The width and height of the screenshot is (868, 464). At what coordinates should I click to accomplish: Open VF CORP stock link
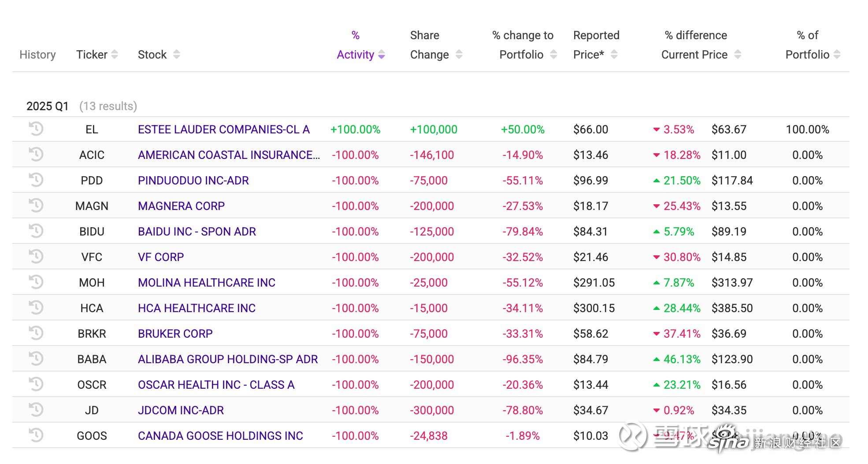point(161,257)
